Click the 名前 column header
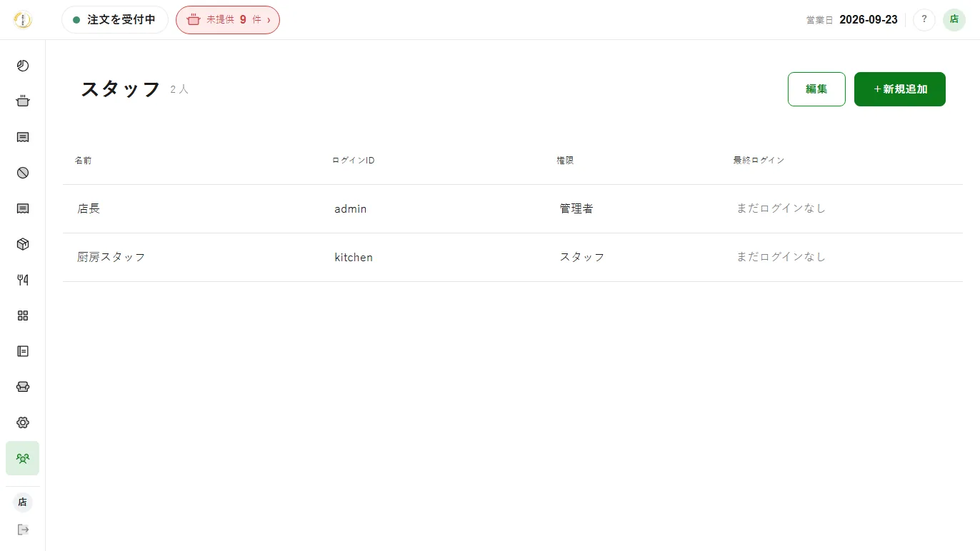The image size is (980, 551). [x=84, y=161]
